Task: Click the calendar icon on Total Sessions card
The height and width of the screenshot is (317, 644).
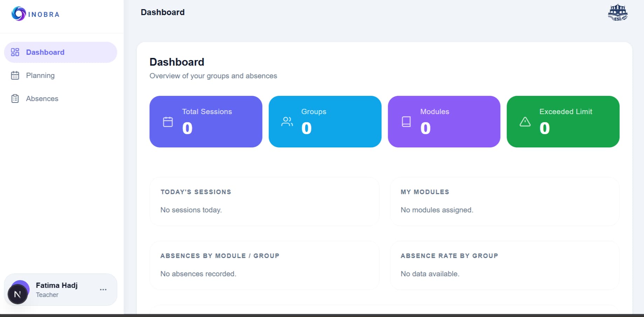Action: coord(168,122)
